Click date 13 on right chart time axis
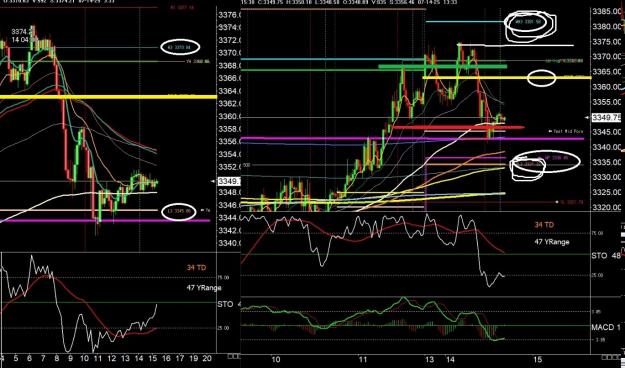The image size is (625, 368). click(429, 359)
